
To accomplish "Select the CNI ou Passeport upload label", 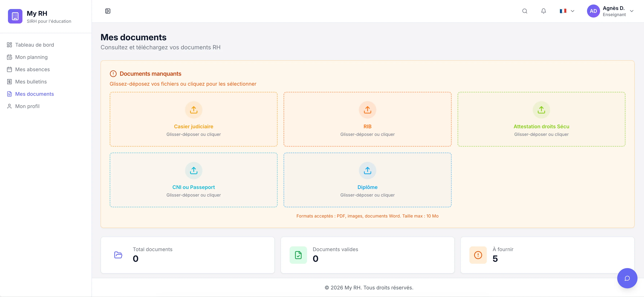I will (194, 187).
